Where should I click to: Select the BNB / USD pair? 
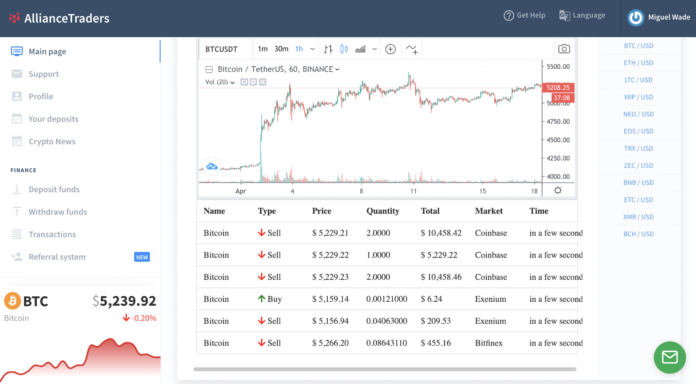[638, 182]
